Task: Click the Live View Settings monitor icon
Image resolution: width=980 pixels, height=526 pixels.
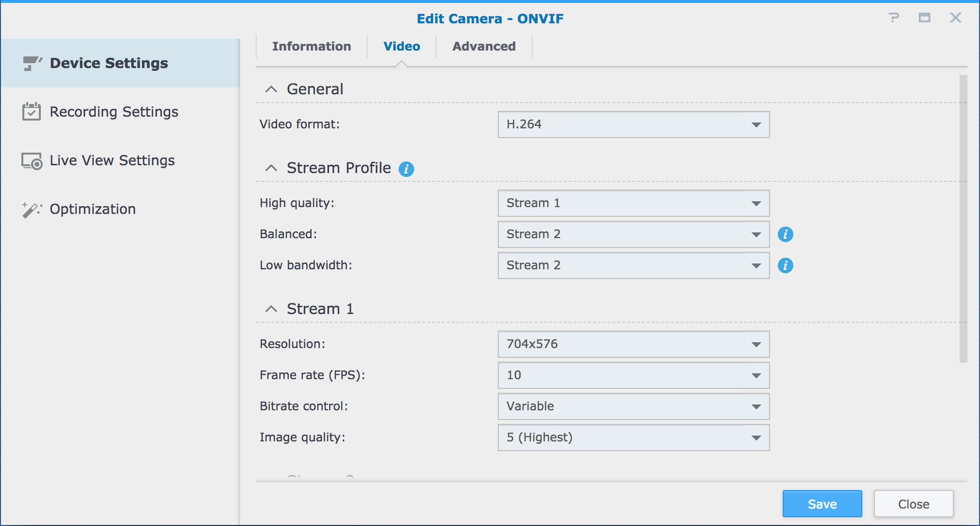Action: 32,161
